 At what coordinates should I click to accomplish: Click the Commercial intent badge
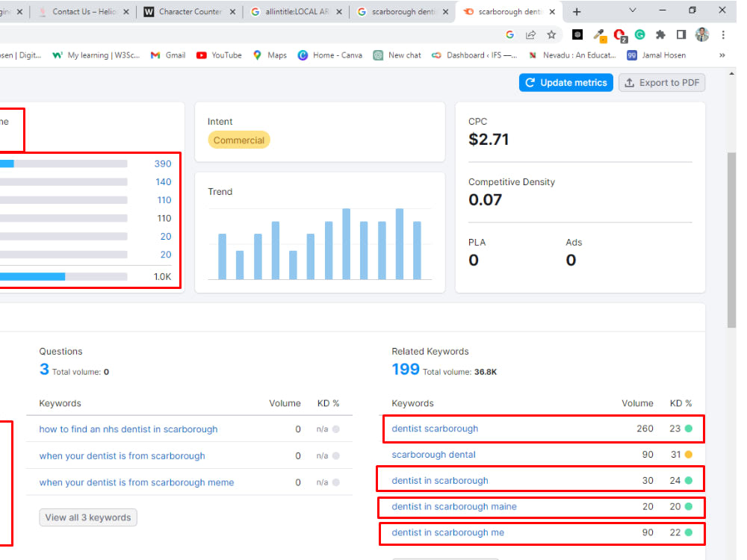239,140
